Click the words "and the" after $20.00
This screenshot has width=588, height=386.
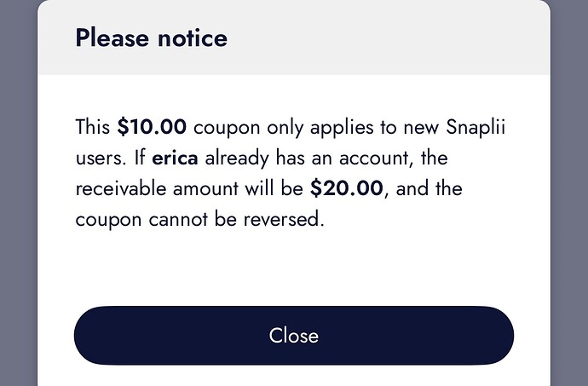430,187
